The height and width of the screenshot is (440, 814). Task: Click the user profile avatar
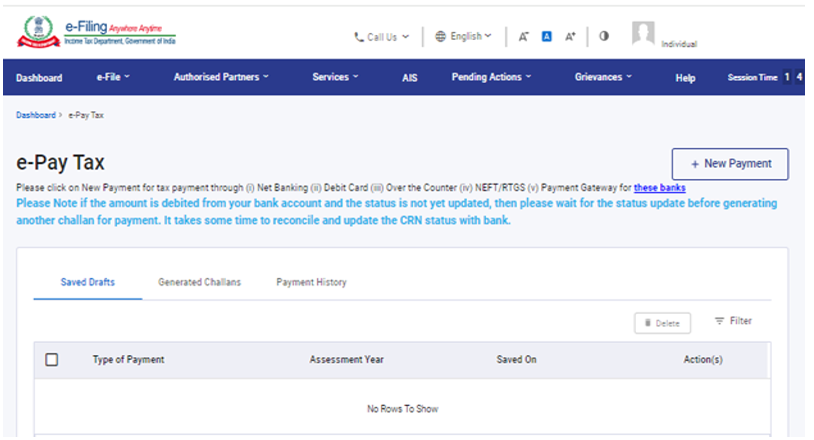[643, 34]
